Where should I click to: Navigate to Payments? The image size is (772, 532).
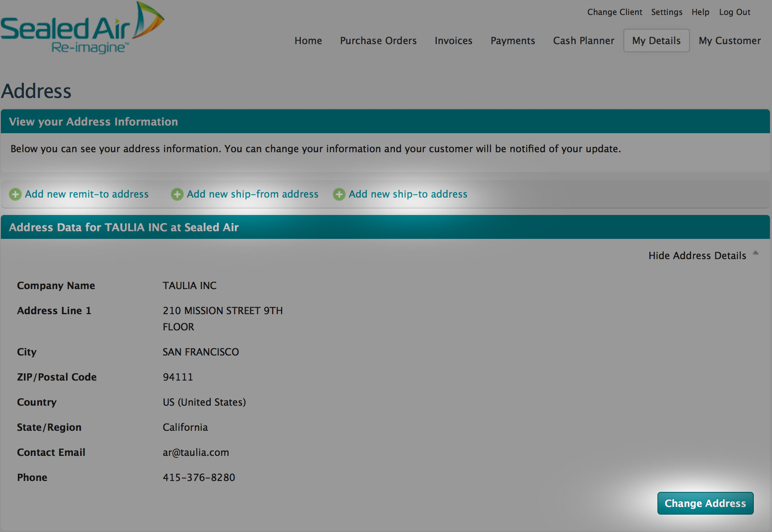click(x=513, y=40)
